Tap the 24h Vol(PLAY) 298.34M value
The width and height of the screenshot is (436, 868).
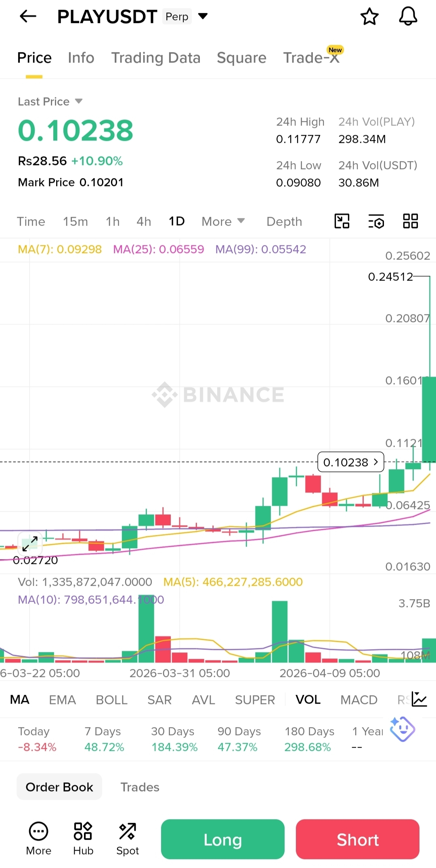[x=362, y=139]
